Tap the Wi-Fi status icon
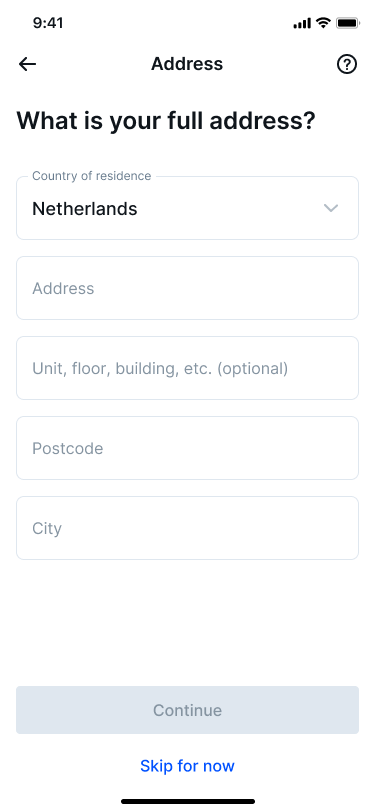 click(x=324, y=23)
